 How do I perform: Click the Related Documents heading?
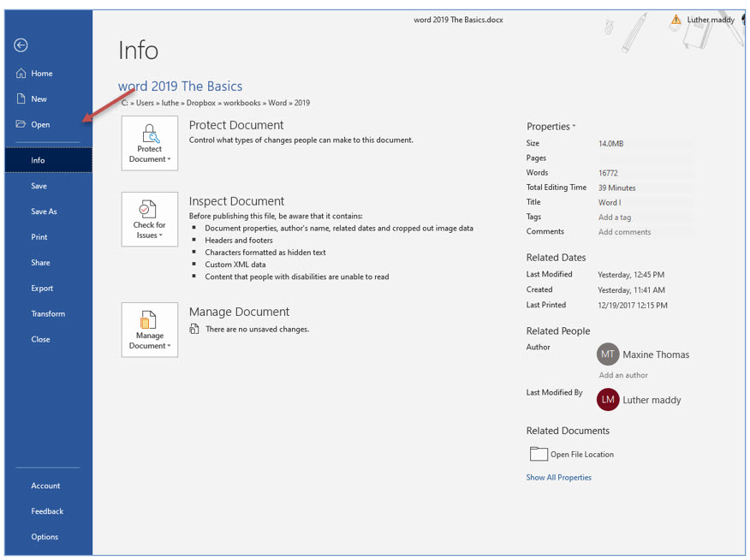pos(568,431)
